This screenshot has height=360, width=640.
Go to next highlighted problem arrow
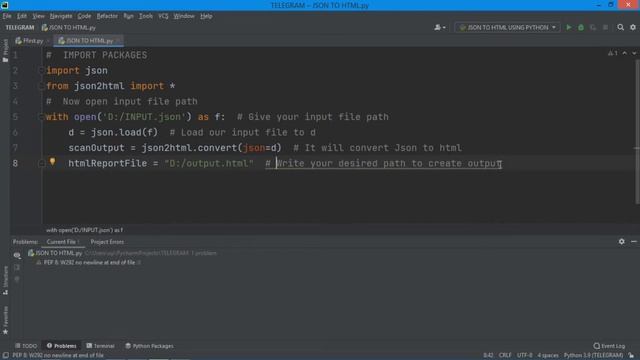point(634,53)
